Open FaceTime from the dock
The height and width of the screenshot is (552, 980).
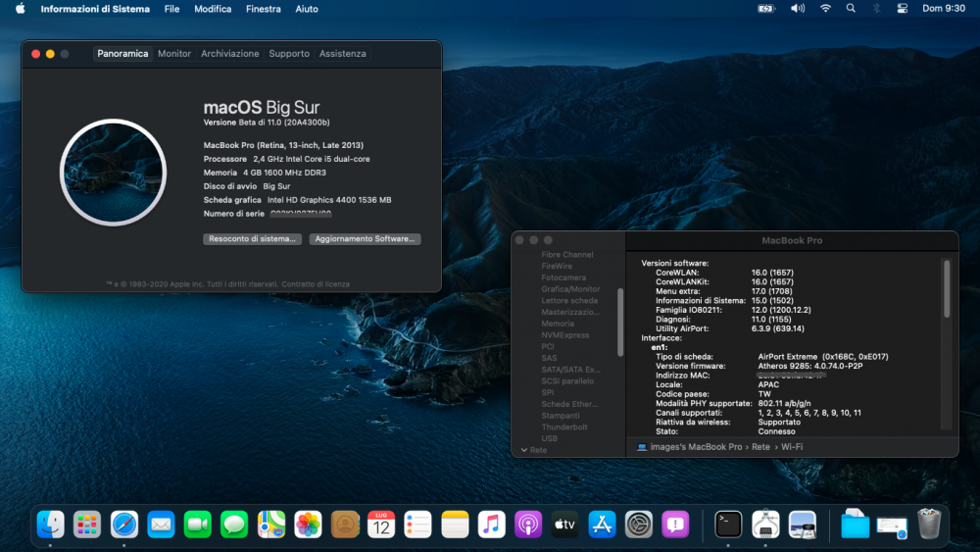198,524
